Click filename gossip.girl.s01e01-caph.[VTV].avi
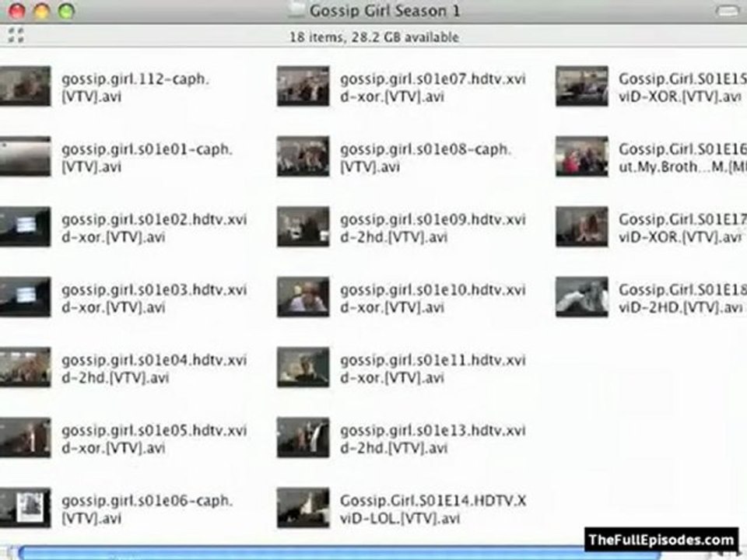Image resolution: width=747 pixels, height=560 pixels. pos(147,158)
